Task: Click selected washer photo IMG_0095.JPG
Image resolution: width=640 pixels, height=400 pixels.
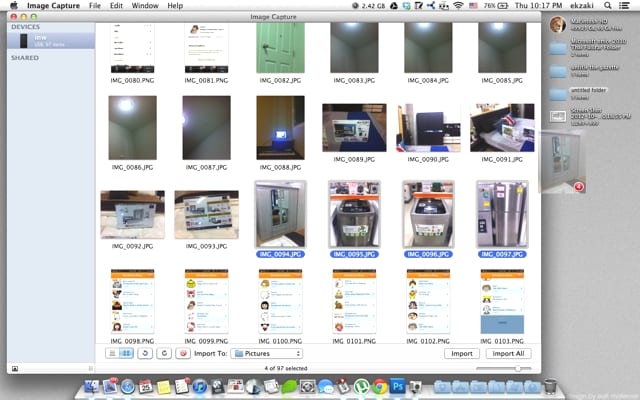Action: 354,214
